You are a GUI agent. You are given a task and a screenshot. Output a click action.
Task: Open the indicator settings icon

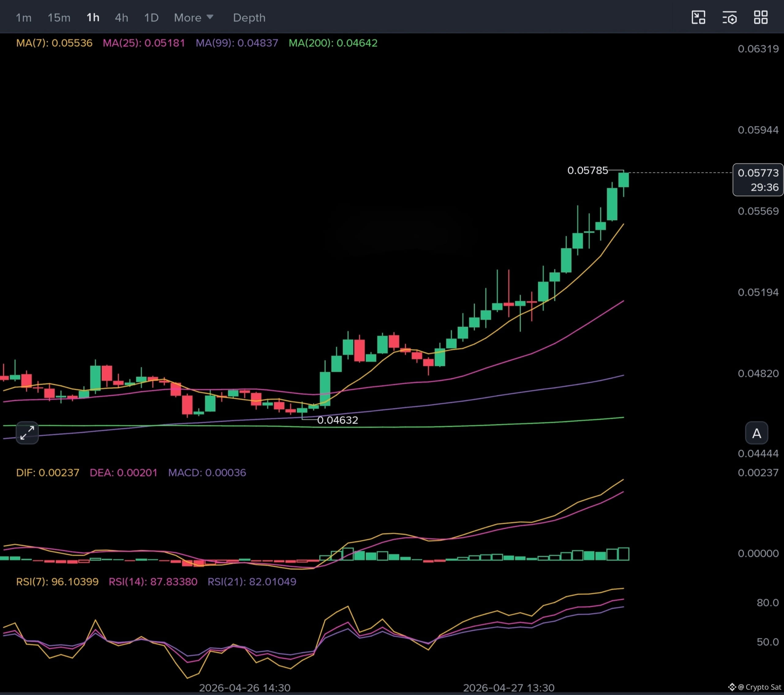click(x=729, y=18)
